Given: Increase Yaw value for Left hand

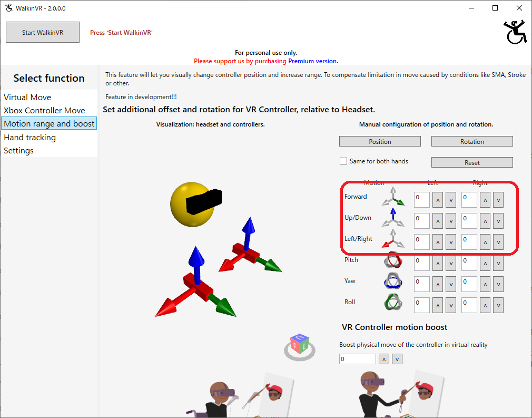Looking at the screenshot, I should (438, 284).
